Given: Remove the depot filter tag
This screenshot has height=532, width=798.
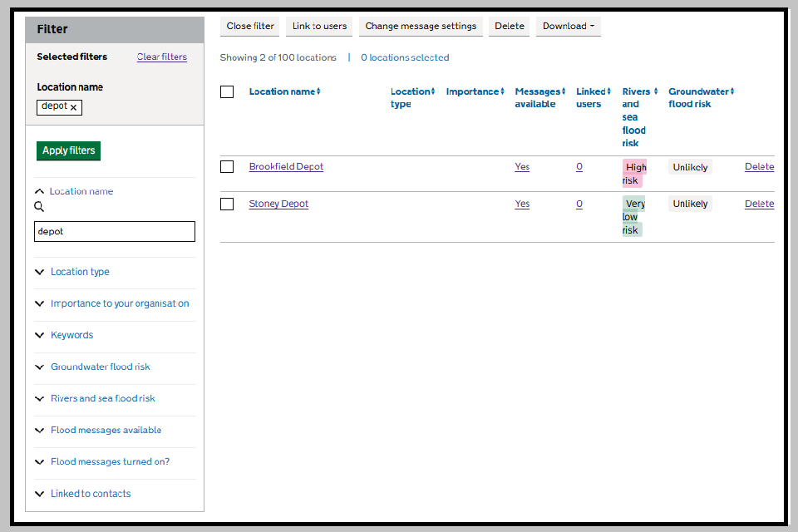Looking at the screenshot, I should tap(73, 107).
